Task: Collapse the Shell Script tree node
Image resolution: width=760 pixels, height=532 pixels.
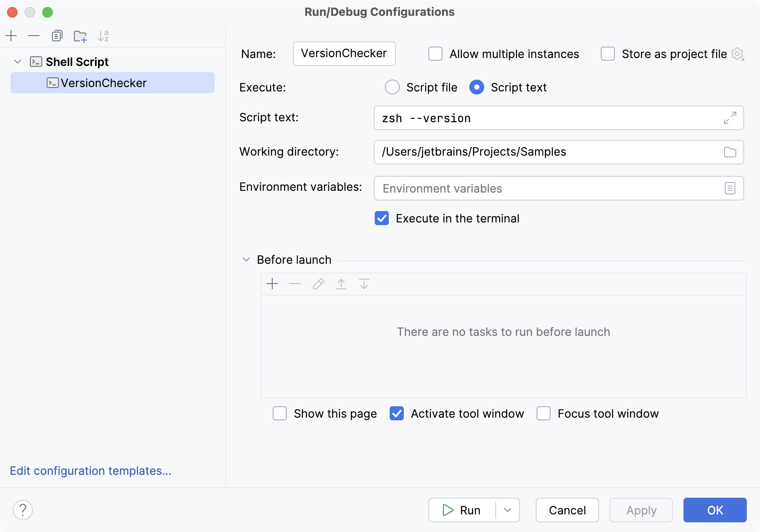Action: coord(18,62)
